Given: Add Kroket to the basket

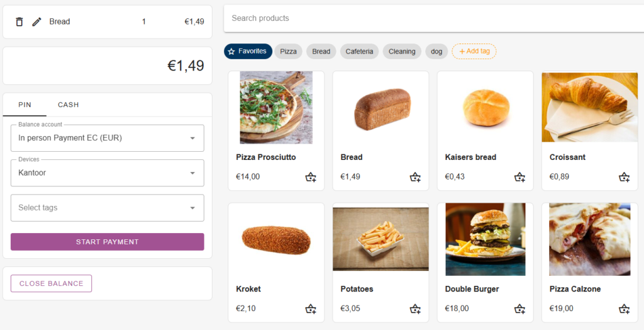Looking at the screenshot, I should pos(311,309).
